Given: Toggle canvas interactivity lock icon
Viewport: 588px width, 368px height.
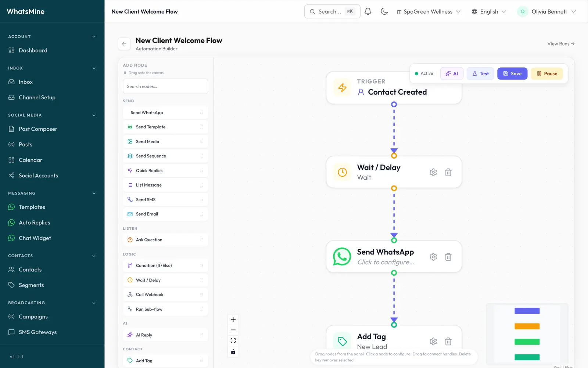Looking at the screenshot, I should 233,352.
